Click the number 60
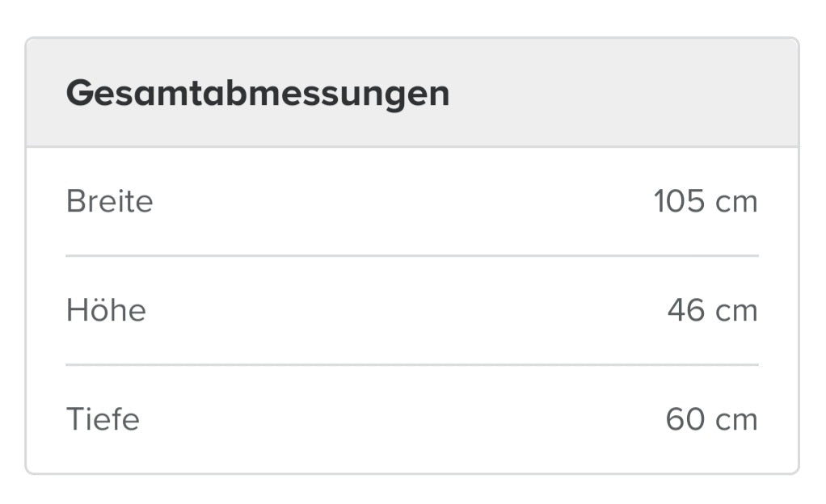 click(685, 419)
